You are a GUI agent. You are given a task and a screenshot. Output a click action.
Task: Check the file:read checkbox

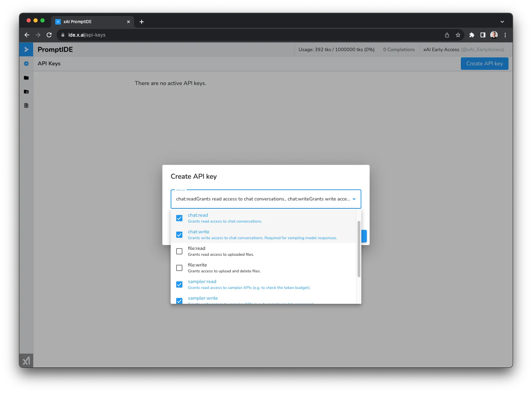pos(179,251)
